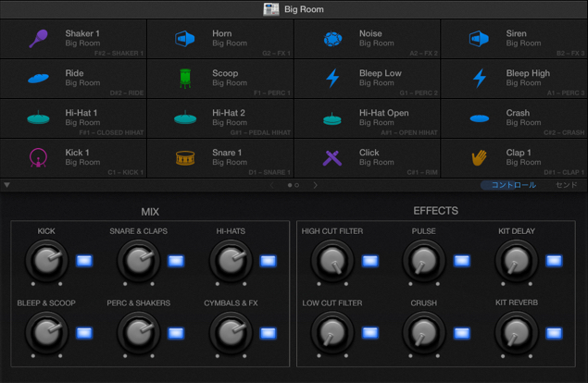Mute the HI-HATS group button
This screenshot has height=383, width=588.
[x=269, y=261]
